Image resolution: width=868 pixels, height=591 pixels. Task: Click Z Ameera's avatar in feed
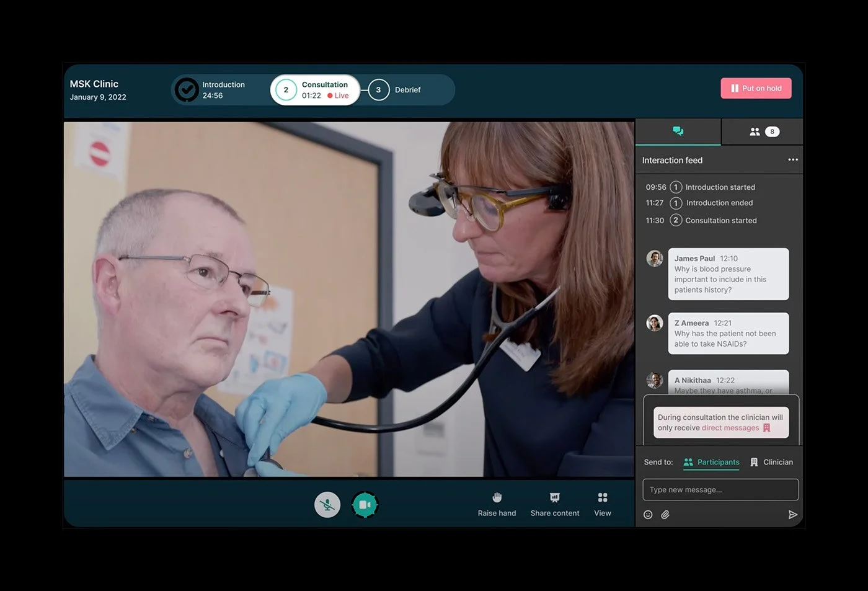pos(655,322)
